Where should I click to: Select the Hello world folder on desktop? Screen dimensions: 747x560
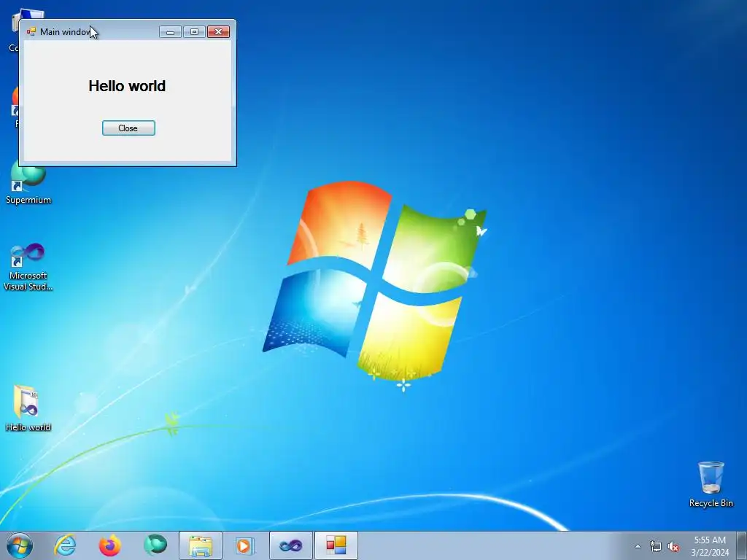(x=28, y=408)
